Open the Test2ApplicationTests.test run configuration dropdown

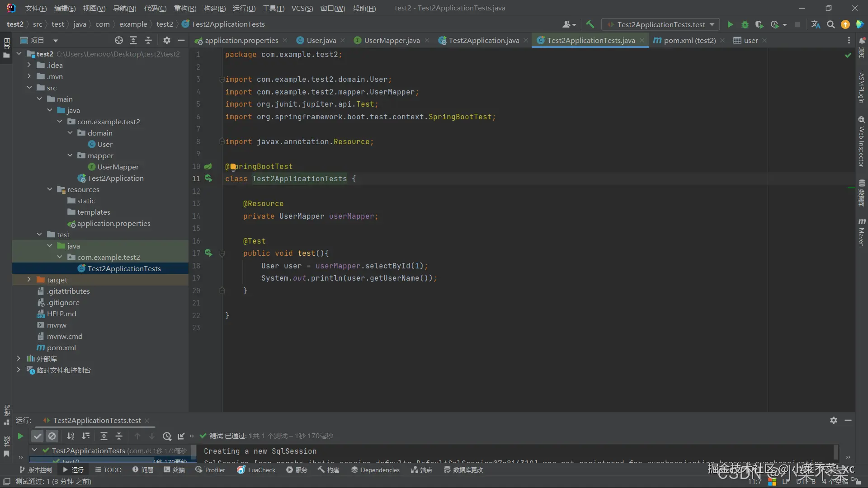[x=661, y=24]
